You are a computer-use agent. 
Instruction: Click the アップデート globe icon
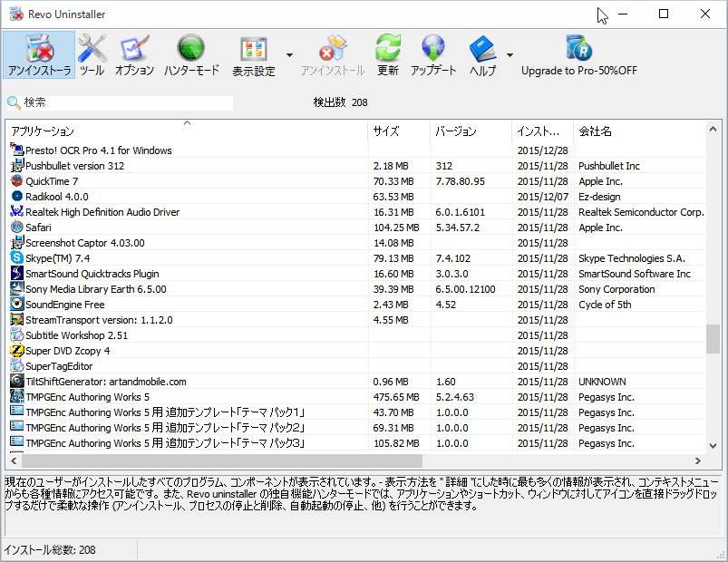(433, 54)
